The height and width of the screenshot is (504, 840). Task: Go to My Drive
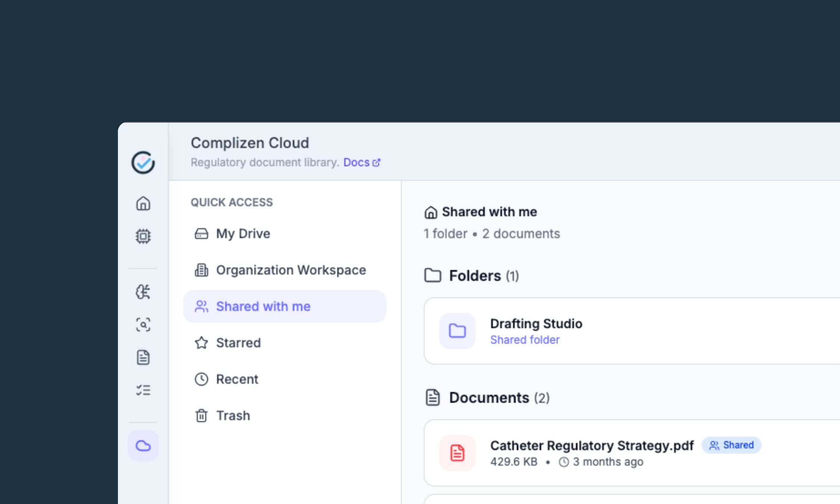(x=285, y=234)
